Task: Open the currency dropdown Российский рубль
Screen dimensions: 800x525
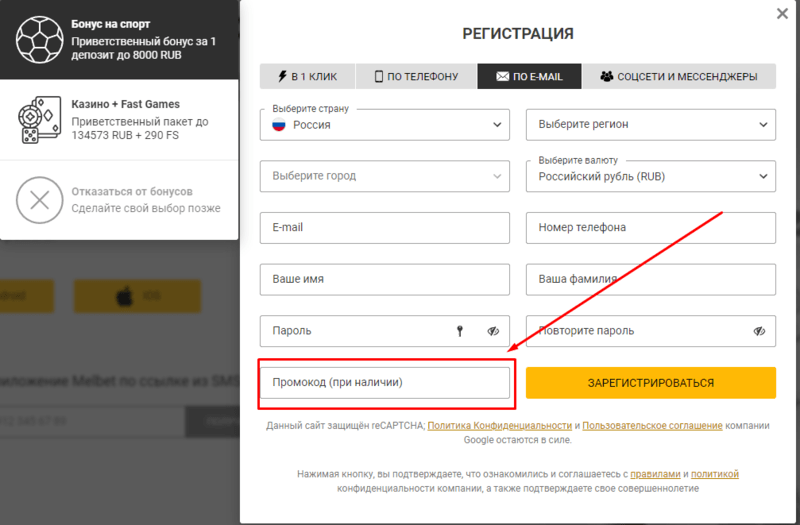Action: click(651, 177)
